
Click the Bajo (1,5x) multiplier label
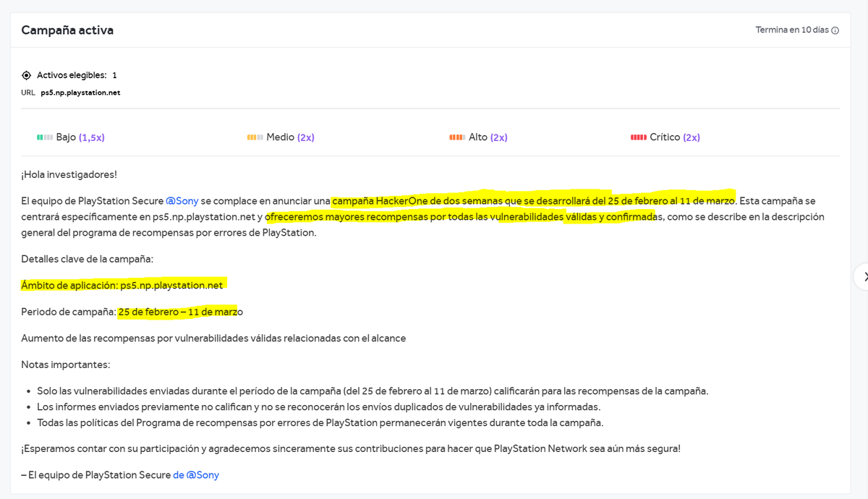pos(80,137)
